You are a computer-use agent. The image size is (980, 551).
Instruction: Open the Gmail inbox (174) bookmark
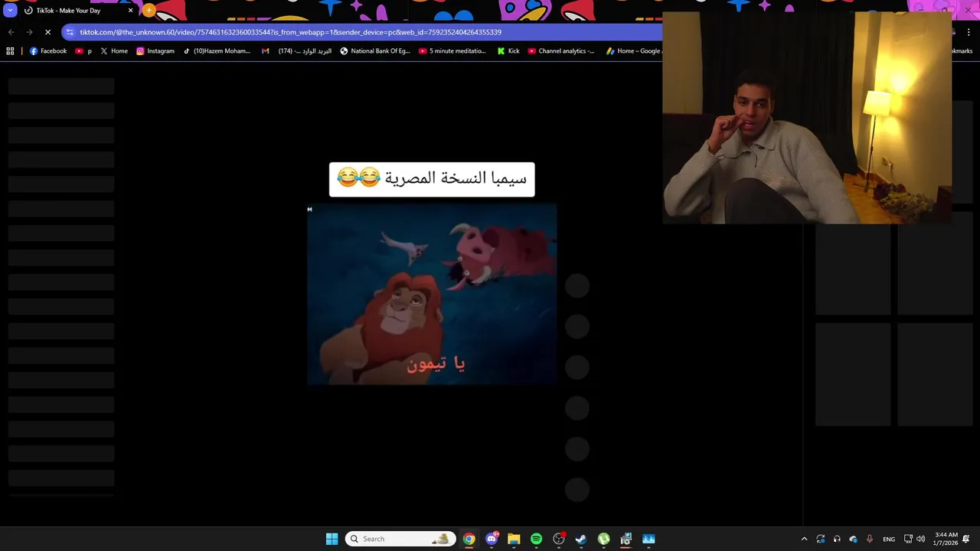(296, 51)
